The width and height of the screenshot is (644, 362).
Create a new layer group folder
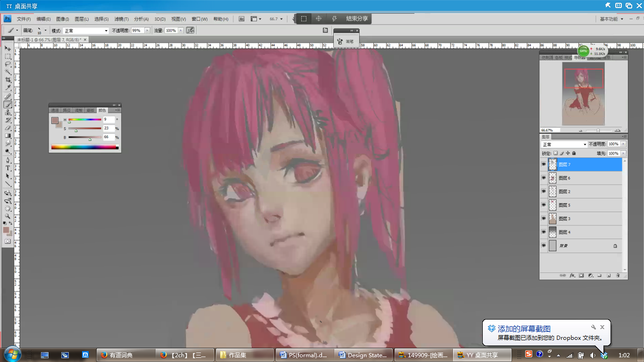pos(599,275)
